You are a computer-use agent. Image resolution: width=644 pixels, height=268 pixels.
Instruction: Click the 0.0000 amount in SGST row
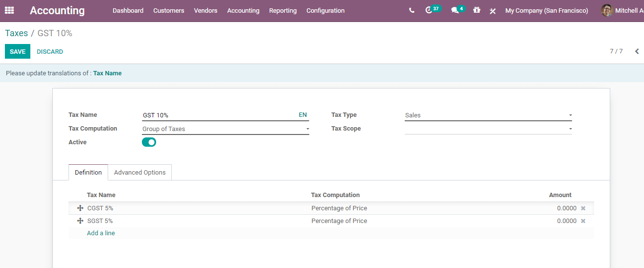(567, 221)
